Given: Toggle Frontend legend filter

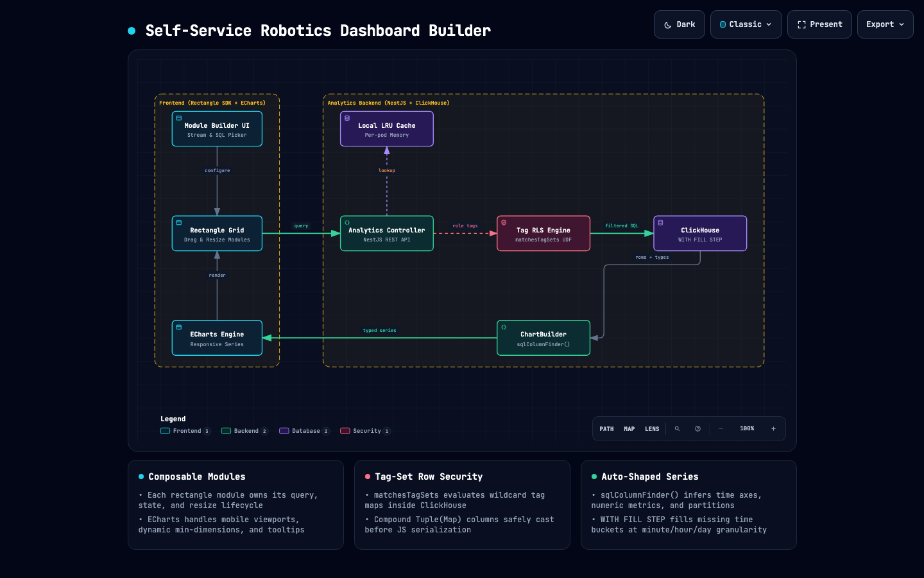Looking at the screenshot, I should coord(185,431).
